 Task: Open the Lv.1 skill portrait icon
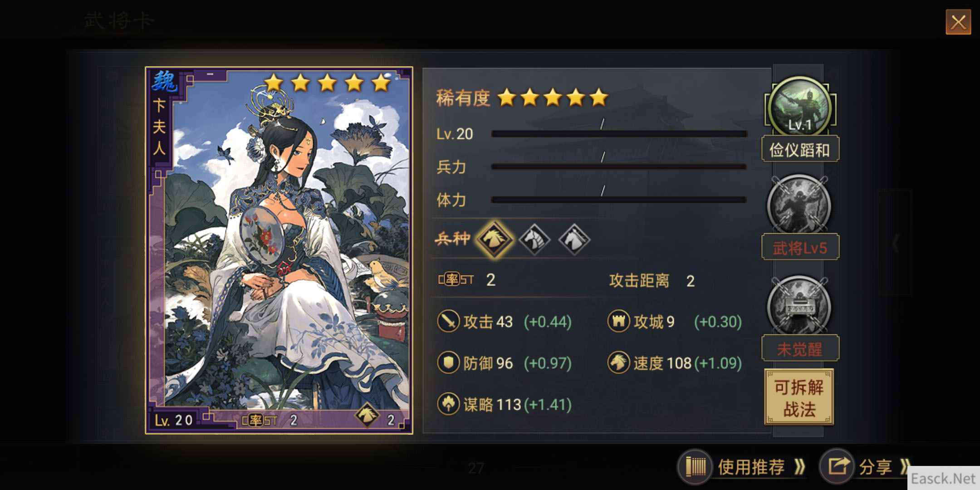[x=800, y=107]
